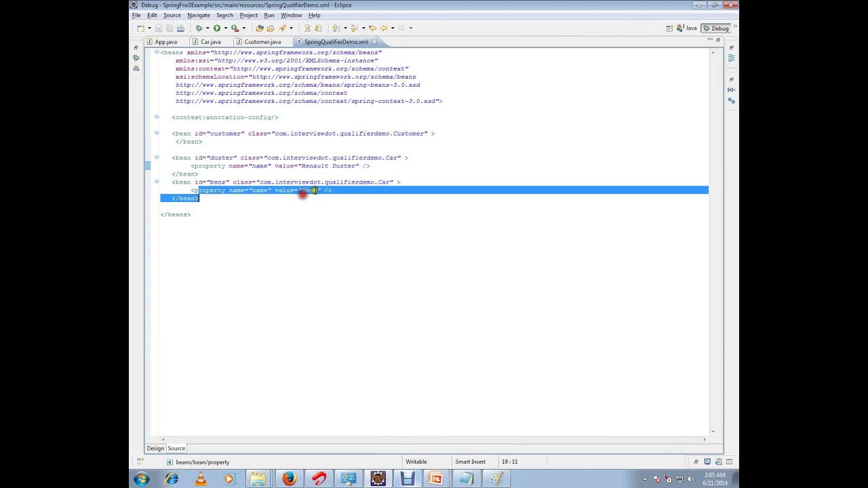Click the Save All toolbar icon
This screenshot has width=868, height=488.
point(170,28)
